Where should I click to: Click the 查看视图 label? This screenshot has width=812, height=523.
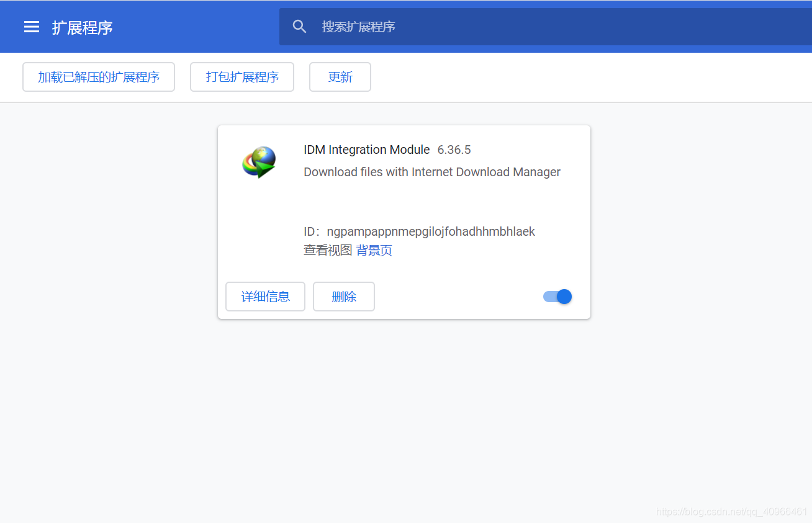click(328, 251)
